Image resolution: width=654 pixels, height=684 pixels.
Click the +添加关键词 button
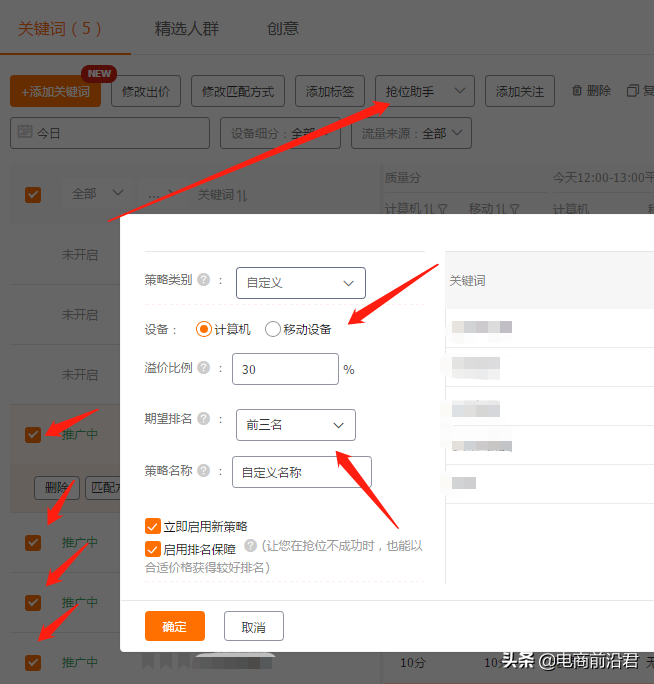[x=55, y=91]
